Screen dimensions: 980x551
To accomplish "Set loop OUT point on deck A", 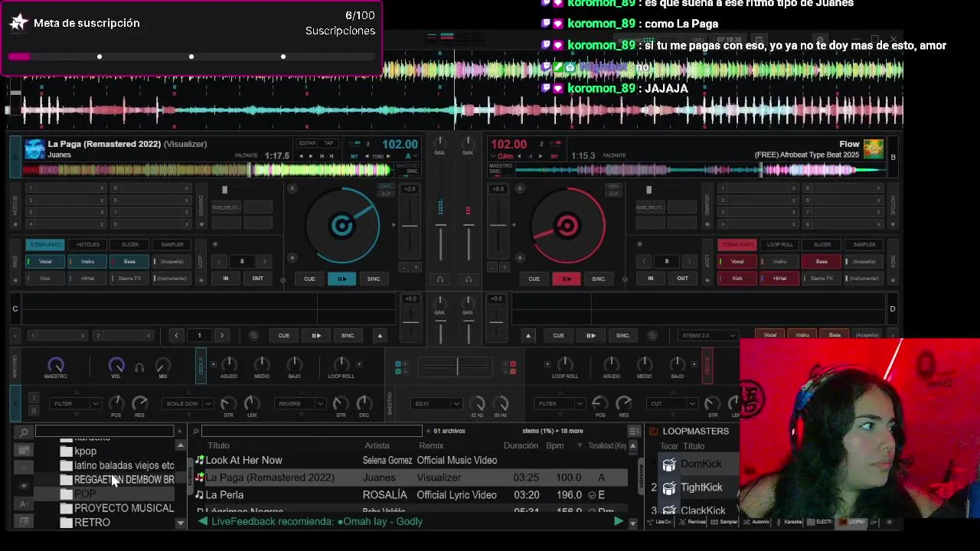I will 257,279.
